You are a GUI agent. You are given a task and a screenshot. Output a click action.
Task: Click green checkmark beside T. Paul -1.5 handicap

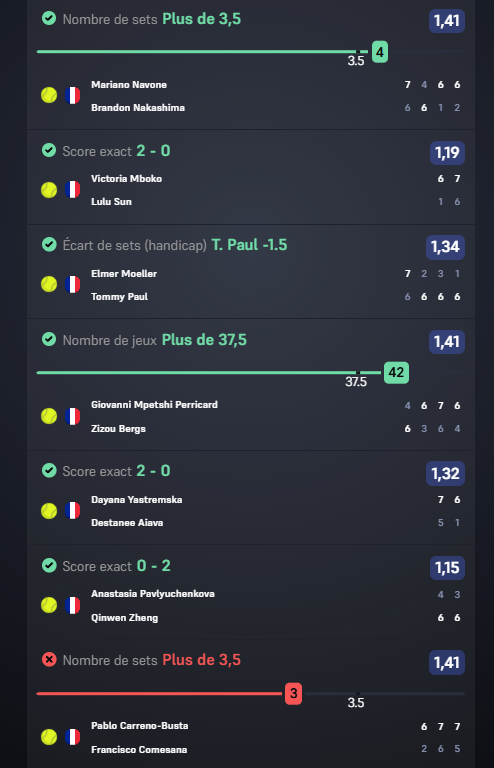49,244
